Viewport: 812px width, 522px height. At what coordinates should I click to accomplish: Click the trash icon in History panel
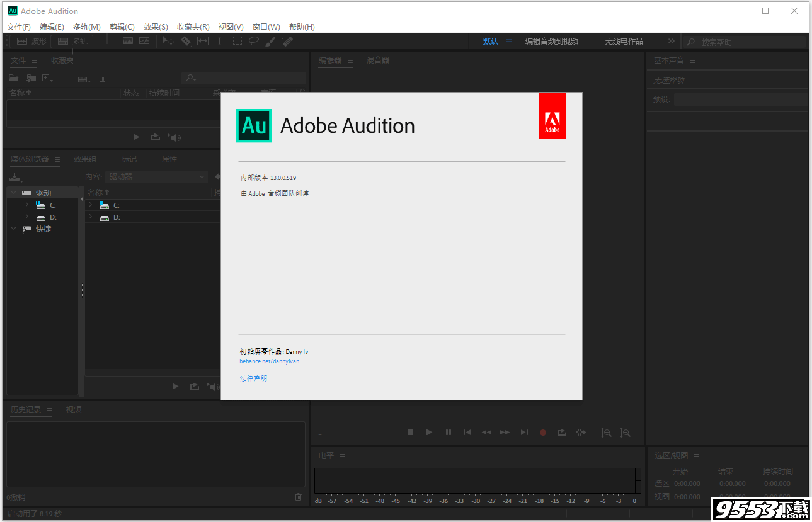point(299,497)
